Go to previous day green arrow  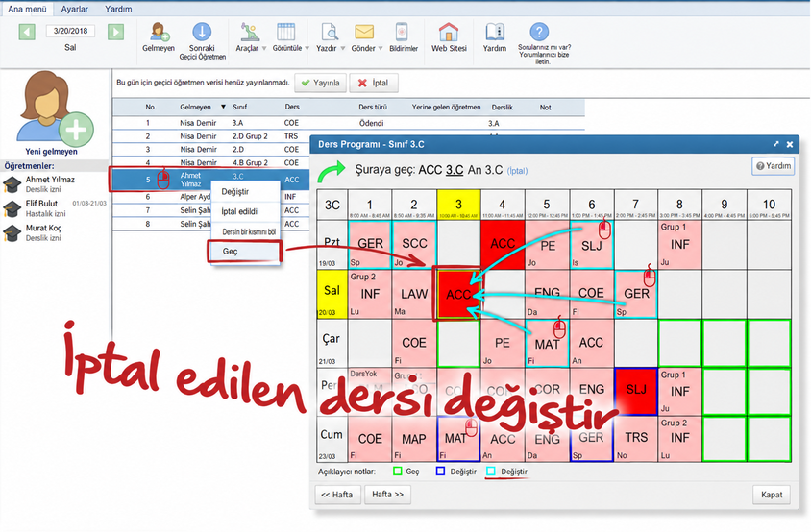pyautogui.click(x=27, y=32)
